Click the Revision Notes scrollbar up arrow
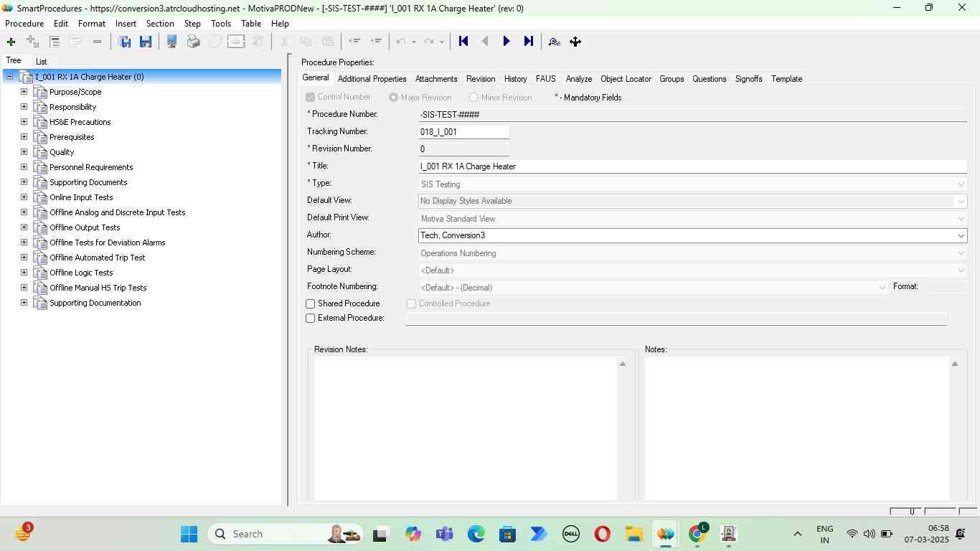The image size is (980, 551). (623, 364)
